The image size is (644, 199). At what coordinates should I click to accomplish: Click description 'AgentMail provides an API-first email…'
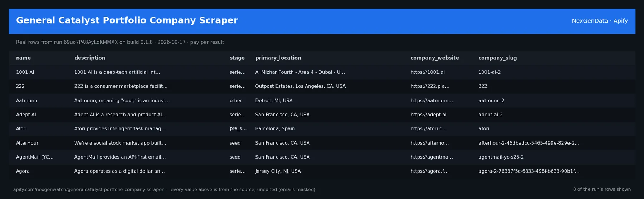click(120, 157)
